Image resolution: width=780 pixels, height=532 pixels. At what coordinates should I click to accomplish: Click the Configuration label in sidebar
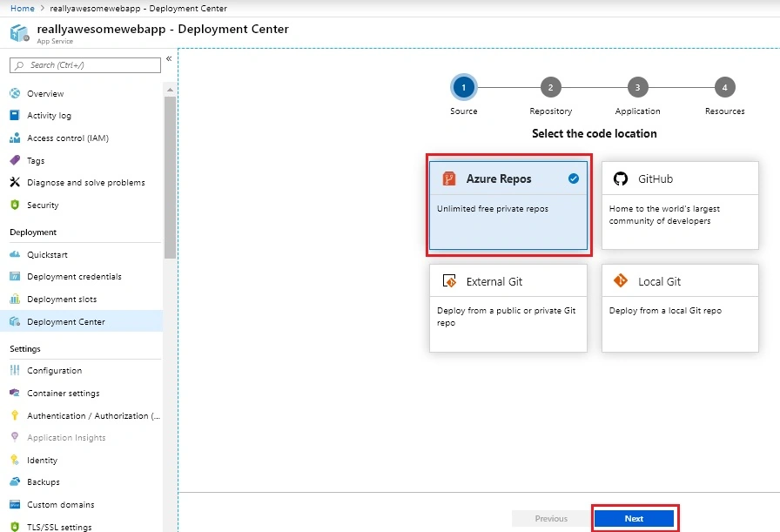(54, 370)
